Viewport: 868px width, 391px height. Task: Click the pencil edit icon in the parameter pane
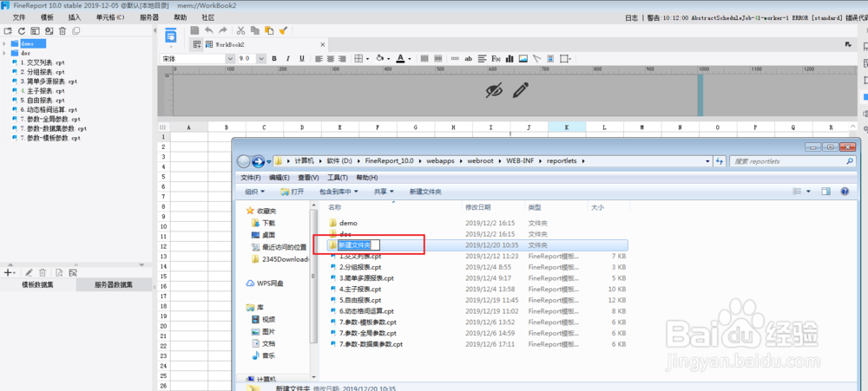coord(520,90)
